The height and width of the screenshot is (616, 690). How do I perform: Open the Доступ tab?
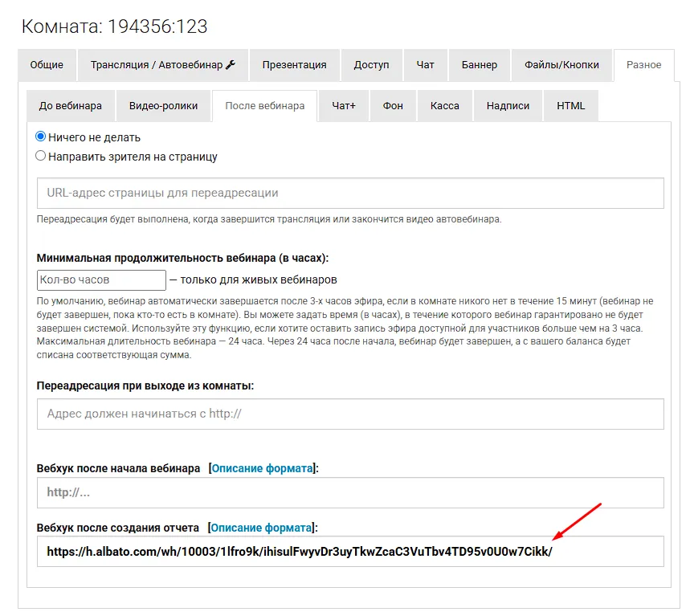click(371, 65)
